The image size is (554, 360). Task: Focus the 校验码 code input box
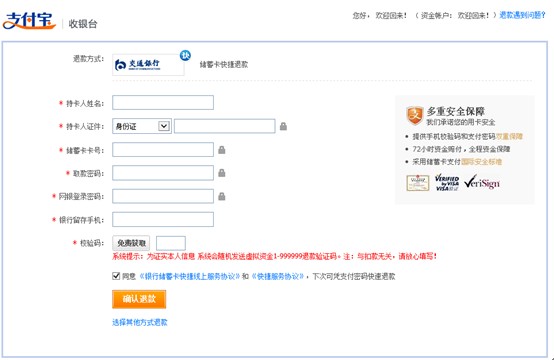[171, 243]
